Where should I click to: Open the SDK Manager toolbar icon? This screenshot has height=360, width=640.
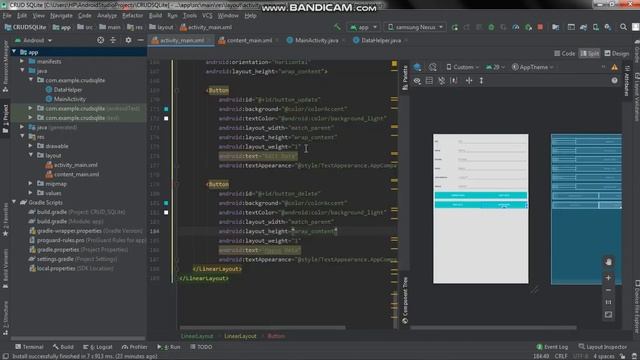point(608,27)
